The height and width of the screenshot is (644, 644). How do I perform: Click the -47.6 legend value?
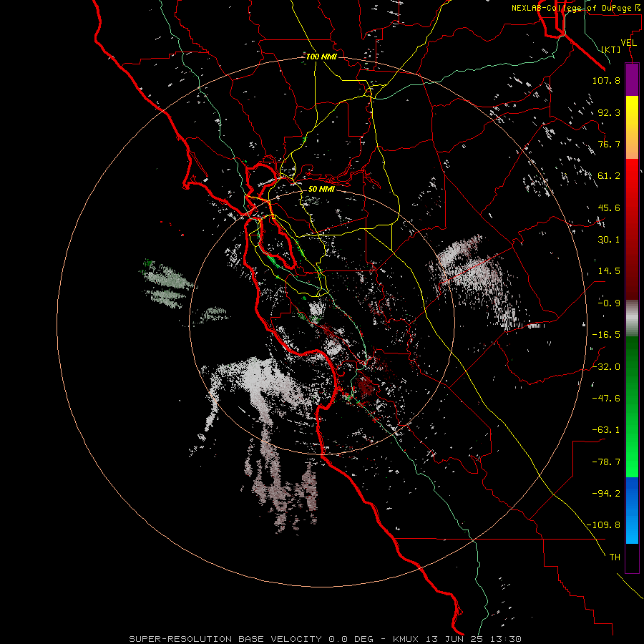606,399
